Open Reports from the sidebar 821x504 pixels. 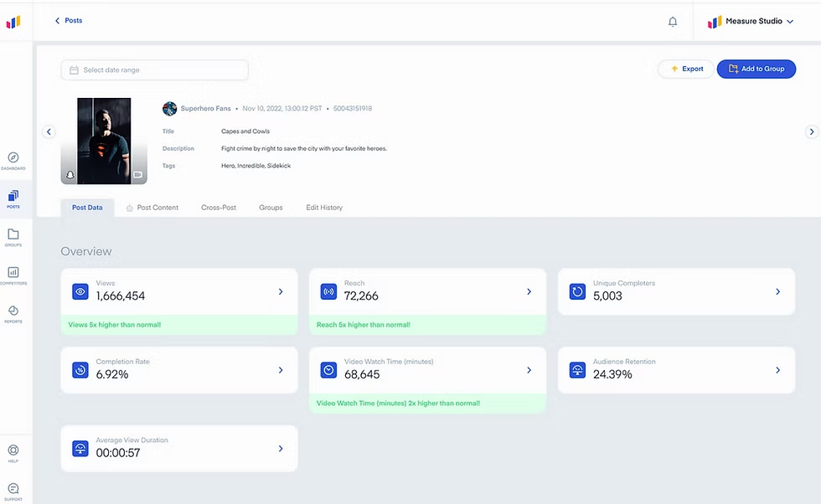pos(13,312)
